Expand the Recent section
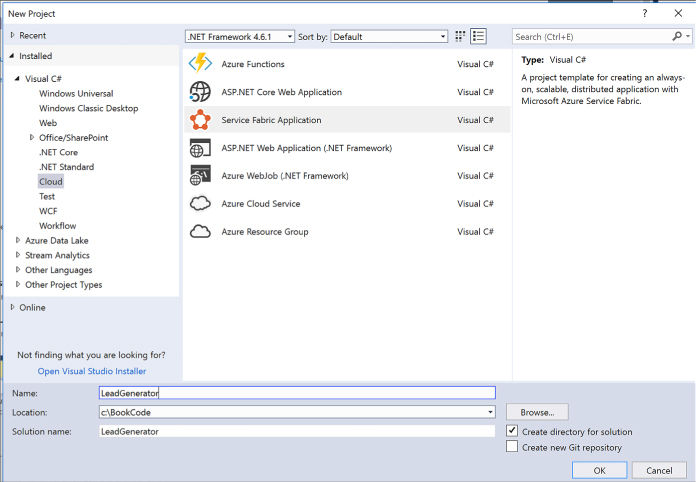The width and height of the screenshot is (696, 482). click(12, 35)
